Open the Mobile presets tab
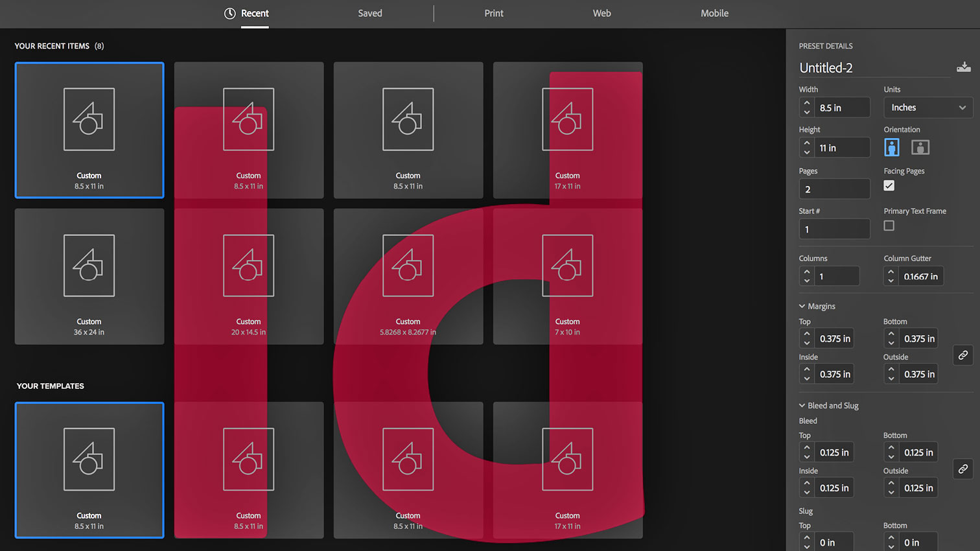The image size is (980, 551). coord(714,13)
